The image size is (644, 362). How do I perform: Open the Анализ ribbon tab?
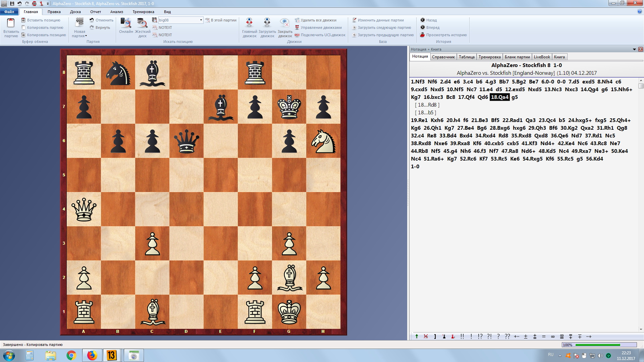[x=116, y=12]
